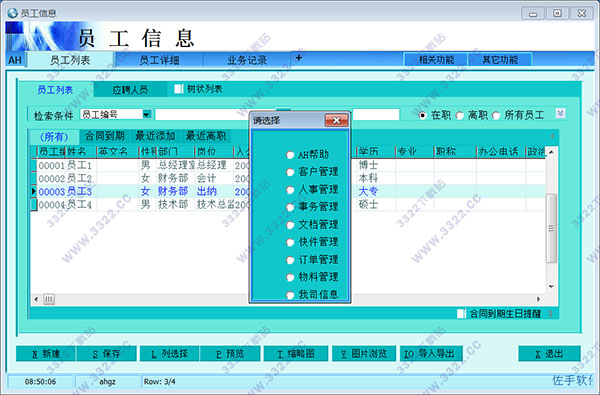The image size is (600, 395).
Task: Choose the 所有员工 radio filter
Action: tap(496, 115)
